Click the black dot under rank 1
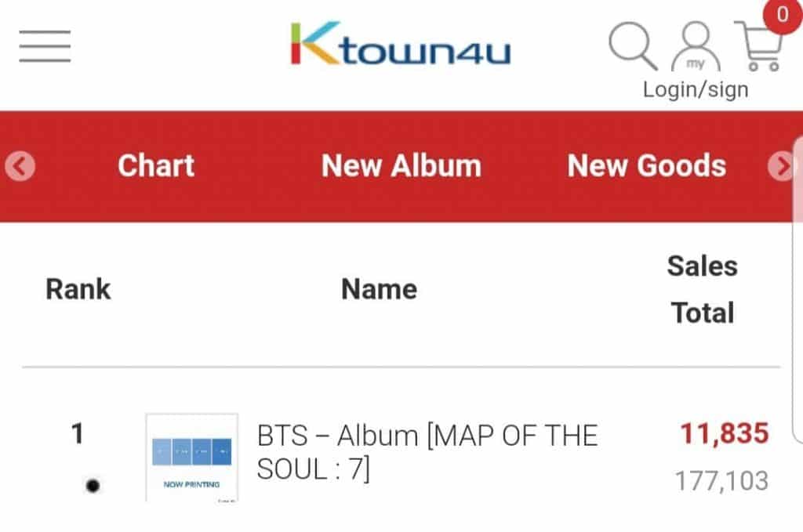 [x=93, y=486]
